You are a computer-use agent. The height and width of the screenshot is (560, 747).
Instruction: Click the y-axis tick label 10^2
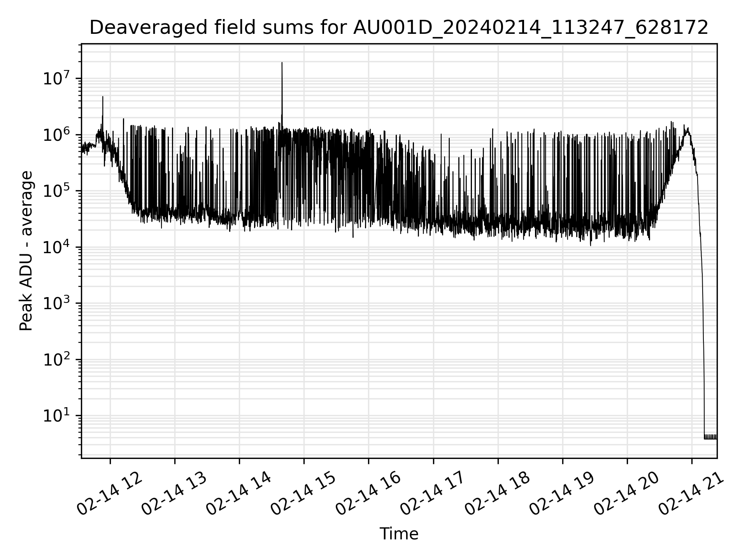click(56, 360)
